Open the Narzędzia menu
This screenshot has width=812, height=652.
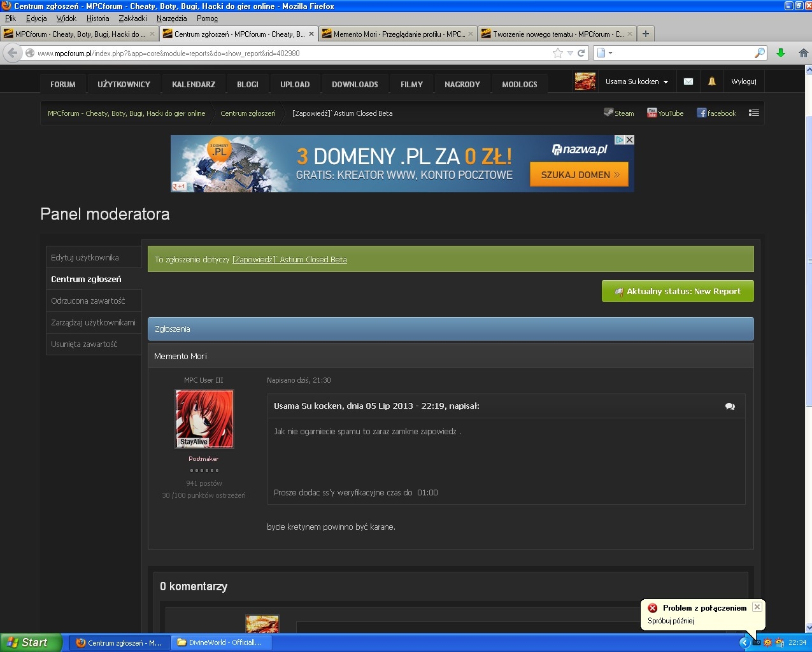(x=172, y=18)
